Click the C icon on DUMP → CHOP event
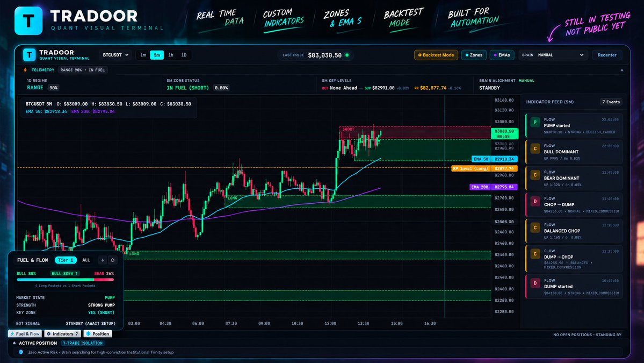This screenshot has width=644, height=363. click(x=535, y=254)
